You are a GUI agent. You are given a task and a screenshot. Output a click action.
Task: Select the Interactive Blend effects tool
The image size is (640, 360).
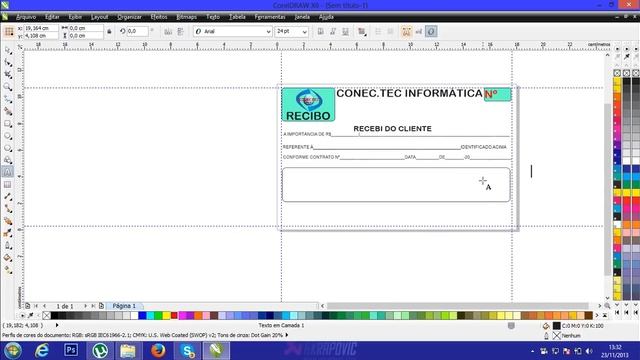tap(8, 221)
